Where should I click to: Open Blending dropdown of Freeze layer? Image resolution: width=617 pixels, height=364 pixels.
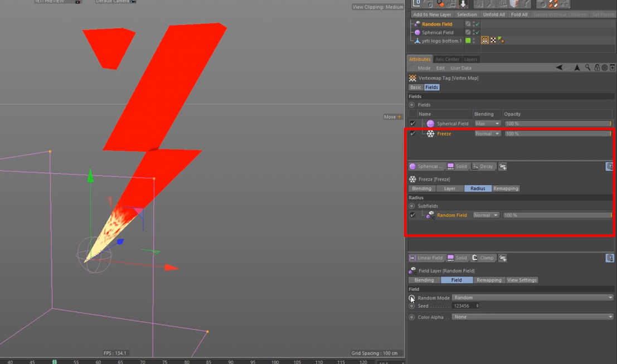pyautogui.click(x=487, y=134)
